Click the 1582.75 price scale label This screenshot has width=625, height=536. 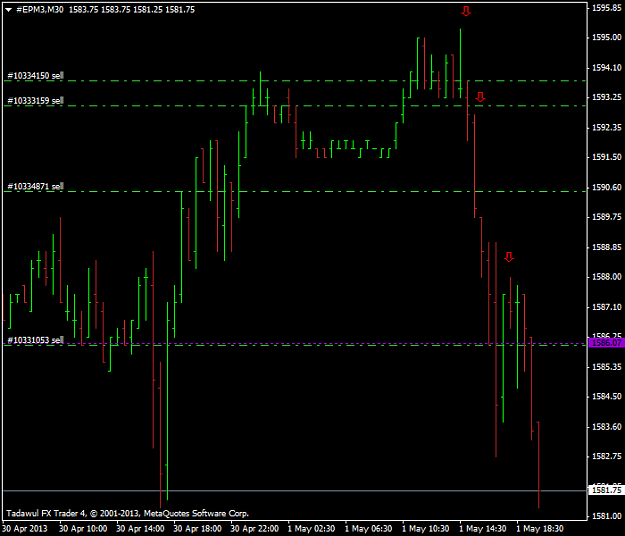pyautogui.click(x=607, y=456)
